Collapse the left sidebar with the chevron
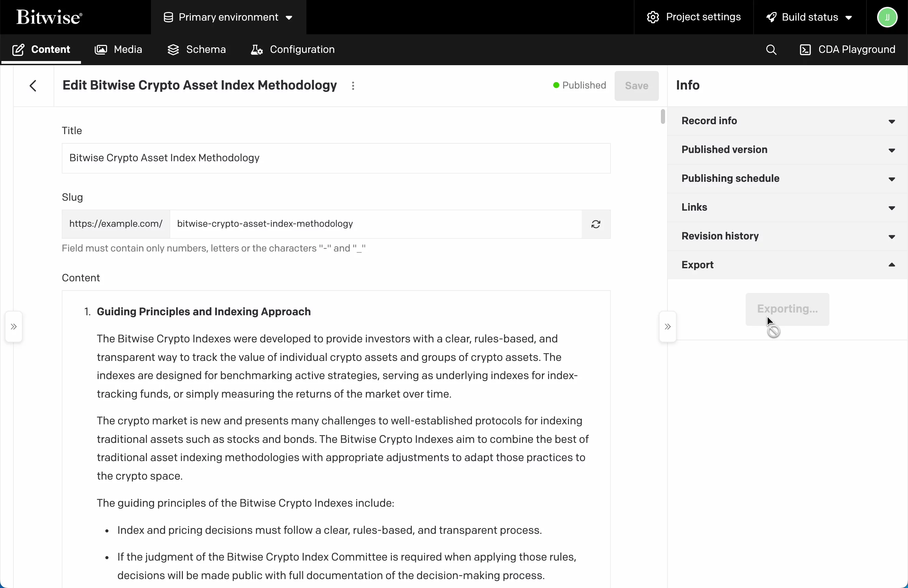Screen dimensions: 908x588 14,327
